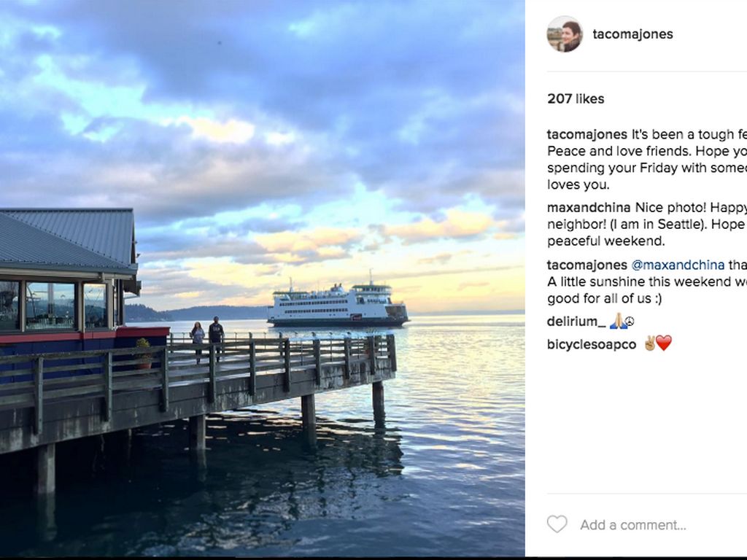
Task: Open the delirium_ profile link
Action: pyautogui.click(x=576, y=322)
